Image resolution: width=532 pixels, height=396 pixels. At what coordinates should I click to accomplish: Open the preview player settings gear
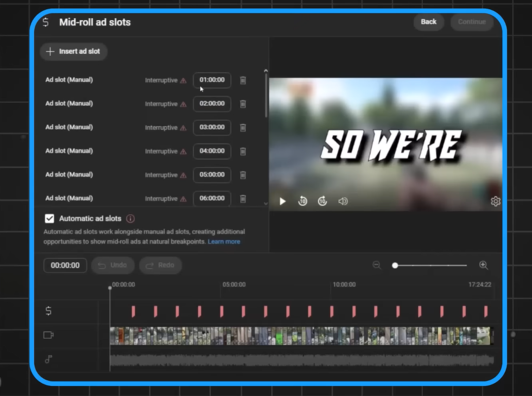[x=495, y=202]
